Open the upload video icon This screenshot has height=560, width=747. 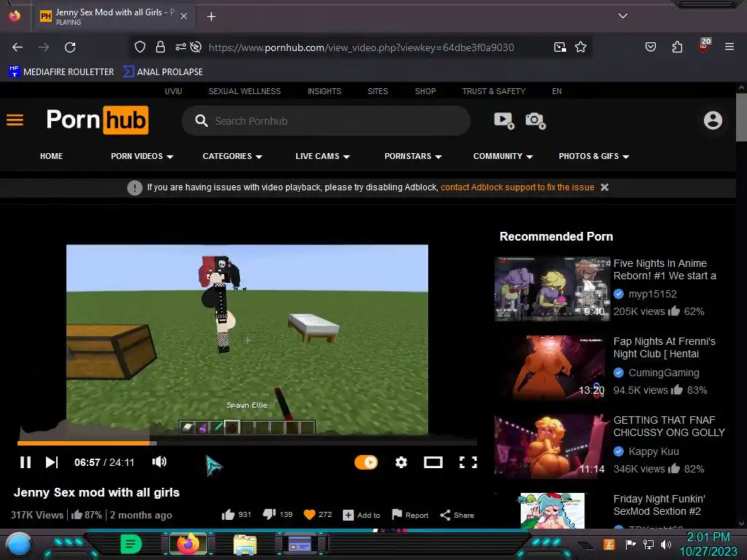[504, 120]
